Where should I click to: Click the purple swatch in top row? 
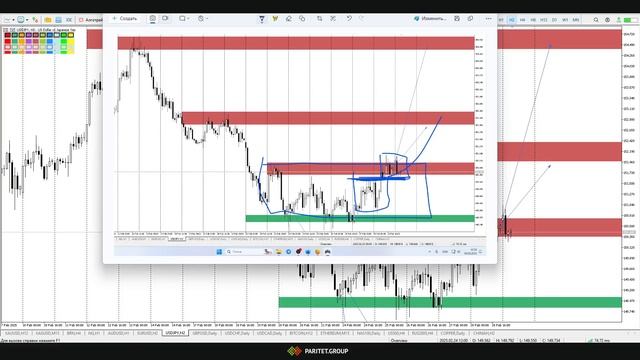pos(29,36)
